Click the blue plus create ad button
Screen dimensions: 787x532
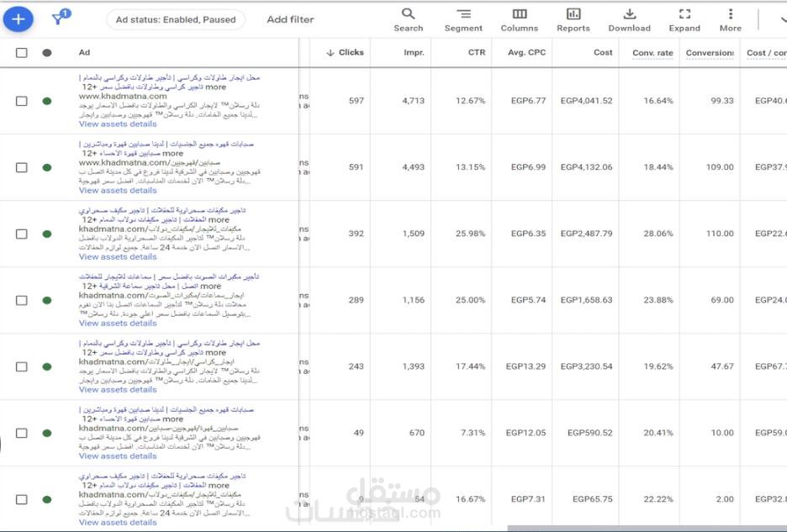tap(18, 19)
